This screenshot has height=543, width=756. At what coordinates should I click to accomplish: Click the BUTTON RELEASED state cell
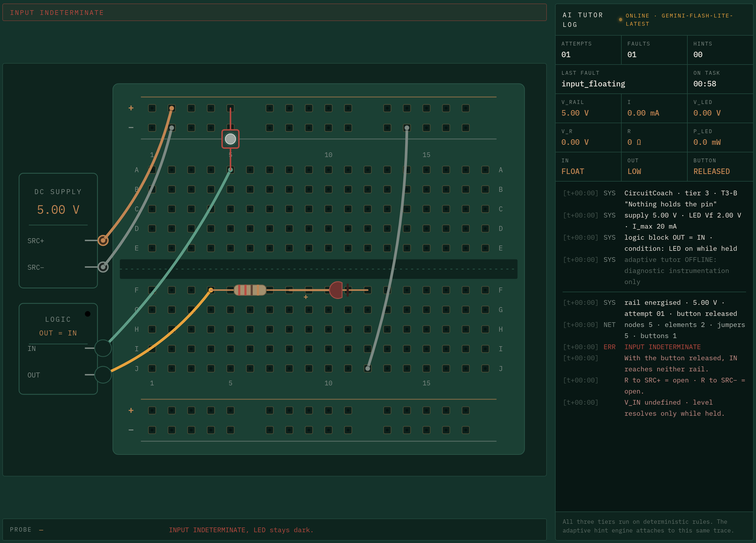(x=720, y=167)
